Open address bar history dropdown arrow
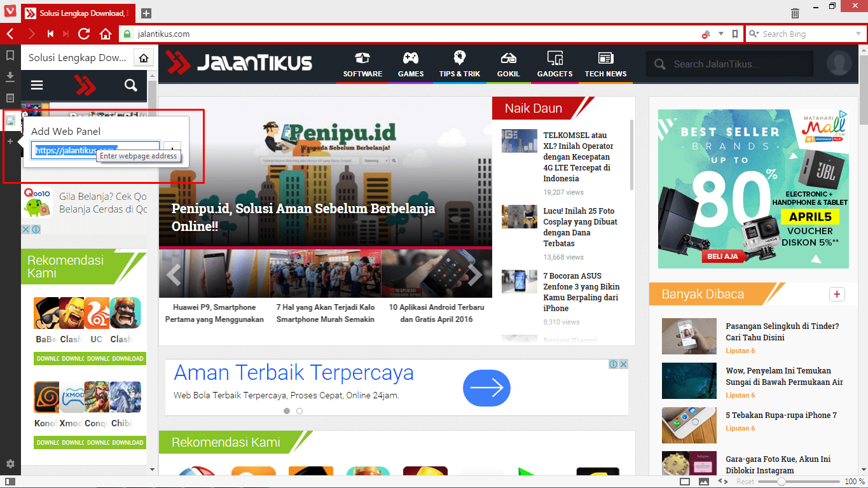868x488 pixels. pos(721,34)
